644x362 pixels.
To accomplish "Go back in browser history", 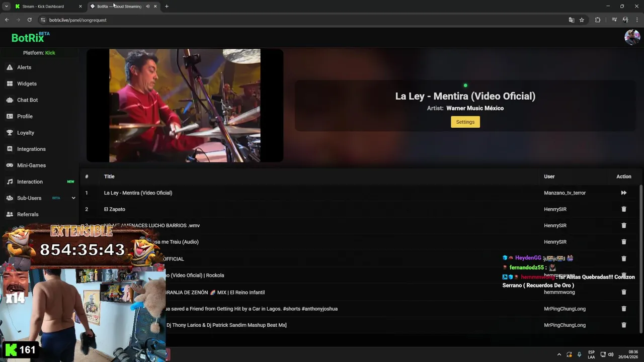I will click(7, 20).
